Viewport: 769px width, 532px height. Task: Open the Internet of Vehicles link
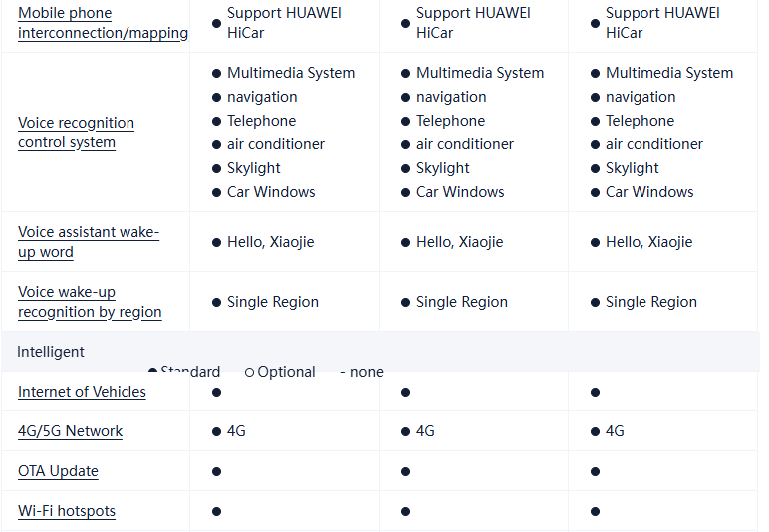82,392
